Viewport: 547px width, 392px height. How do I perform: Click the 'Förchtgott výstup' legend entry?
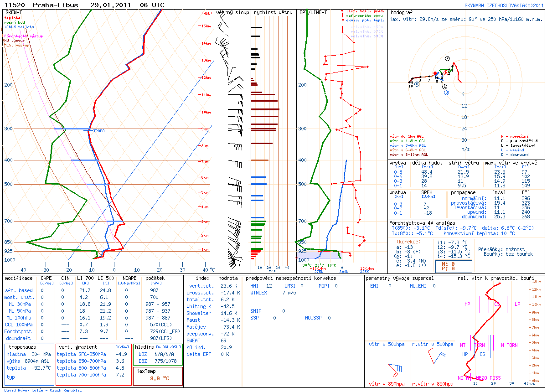pyautogui.click(x=24, y=36)
